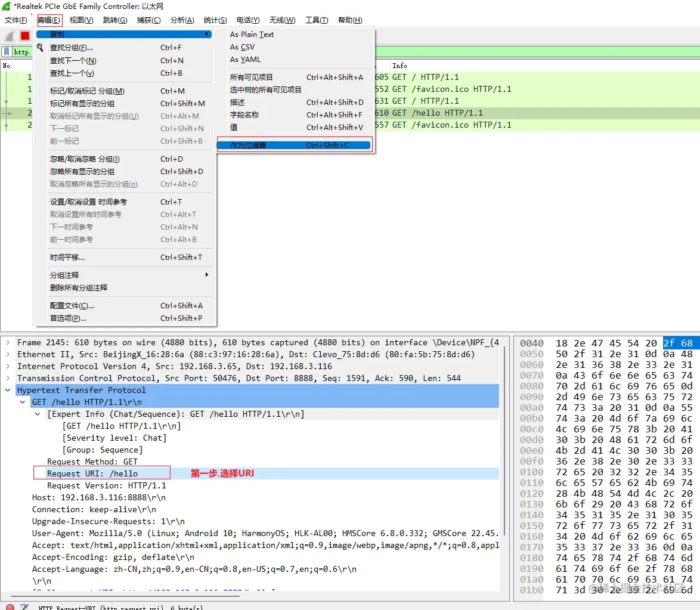Collapse Hypertext Transfer Protocol node
Image resolution: width=700 pixels, height=610 pixels.
[x=8, y=391]
